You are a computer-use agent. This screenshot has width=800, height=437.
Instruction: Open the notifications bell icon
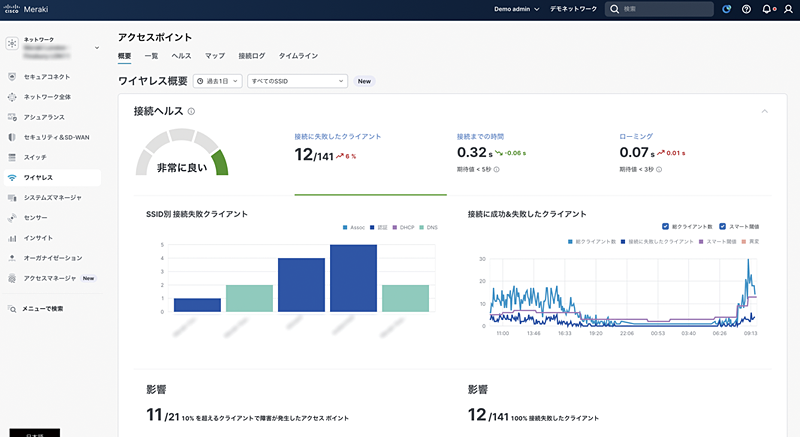tap(766, 9)
